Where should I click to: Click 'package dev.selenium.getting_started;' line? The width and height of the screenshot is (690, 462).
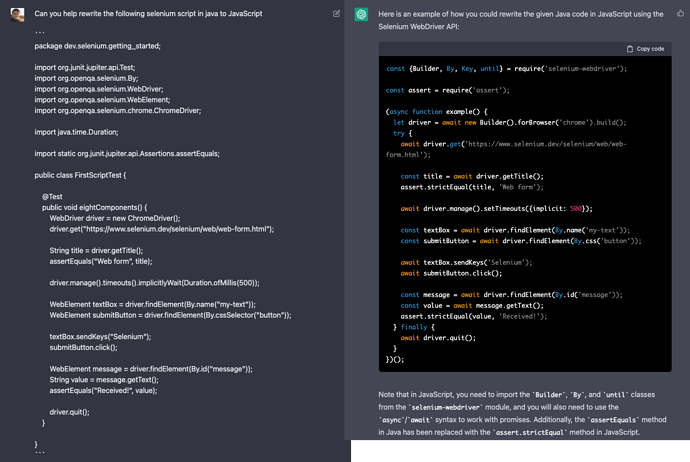98,46
